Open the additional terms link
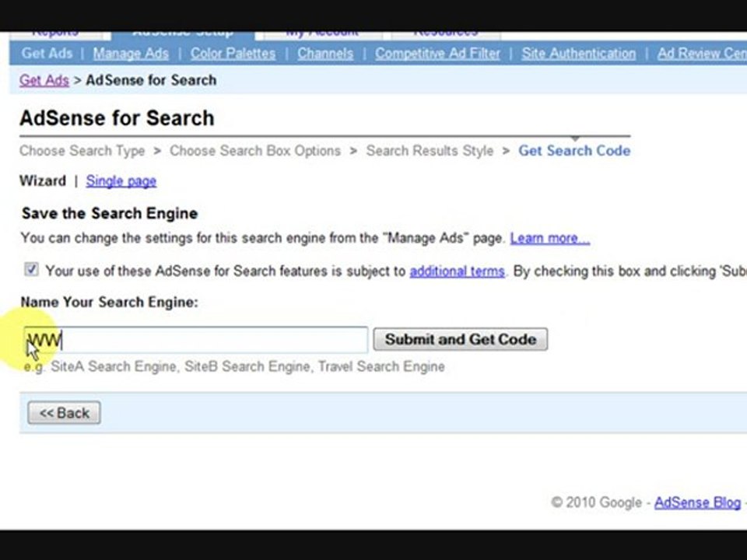The image size is (747, 560). click(457, 271)
